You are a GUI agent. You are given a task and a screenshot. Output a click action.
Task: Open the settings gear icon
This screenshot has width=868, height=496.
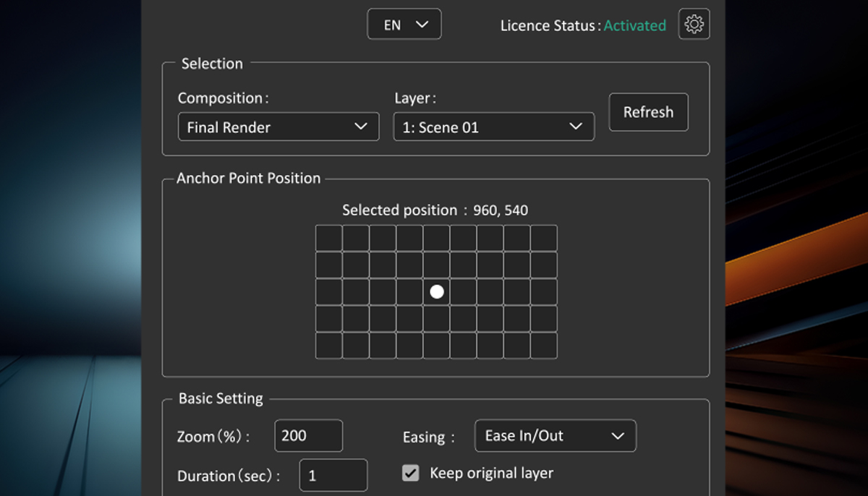[x=694, y=25]
